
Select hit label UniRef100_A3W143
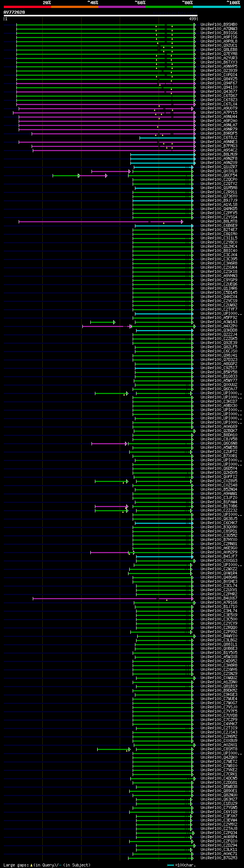pyautogui.click(x=219, y=322)
